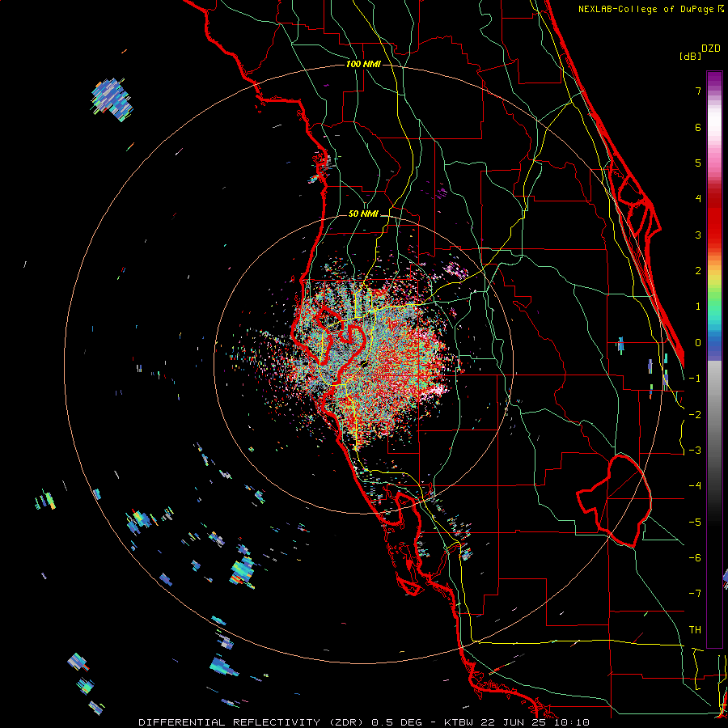Select the "-2" value on the dB scale
Image resolution: width=728 pixels, height=728 pixels.
[695, 415]
